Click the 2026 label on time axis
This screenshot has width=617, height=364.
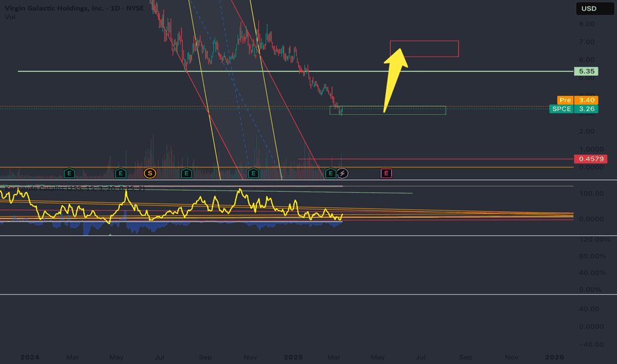(x=554, y=357)
